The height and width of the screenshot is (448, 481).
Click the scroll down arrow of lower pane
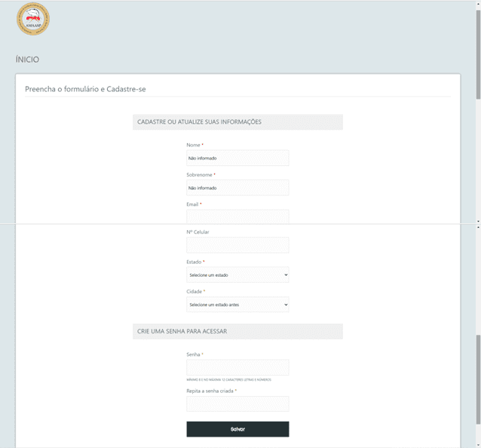pyautogui.click(x=478, y=445)
